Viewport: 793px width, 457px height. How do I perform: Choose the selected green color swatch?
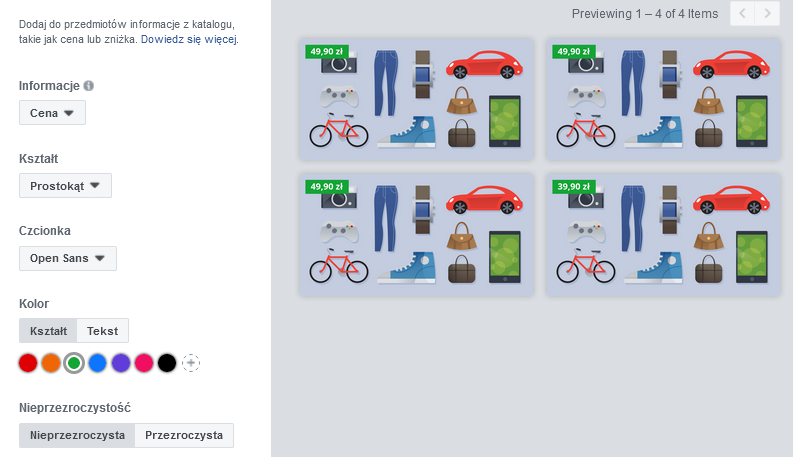pyautogui.click(x=74, y=363)
